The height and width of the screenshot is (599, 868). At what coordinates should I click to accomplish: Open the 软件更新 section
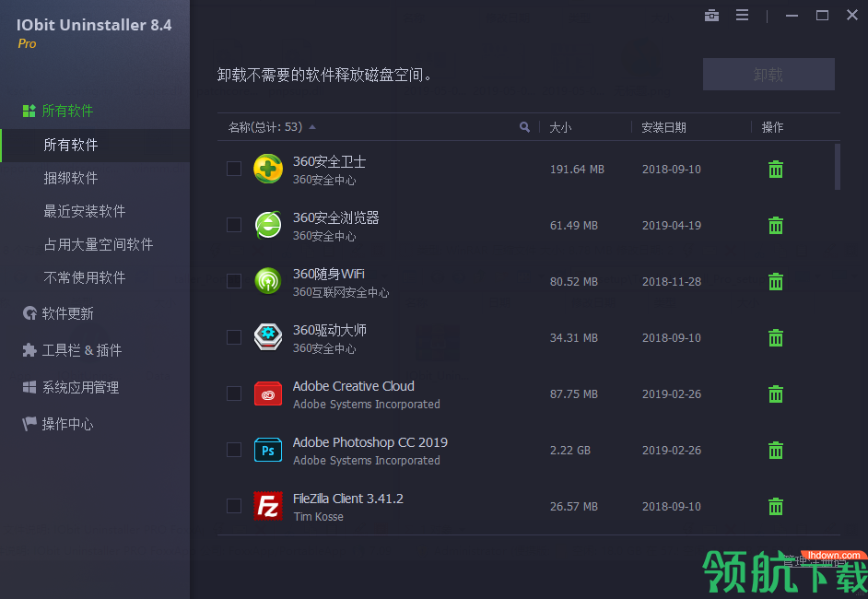[67, 314]
